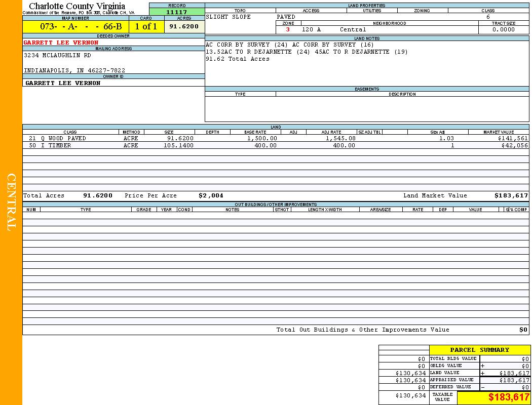Click the Land Market Value total $183,617
This screenshot has width=532, height=405.
[x=511, y=195]
